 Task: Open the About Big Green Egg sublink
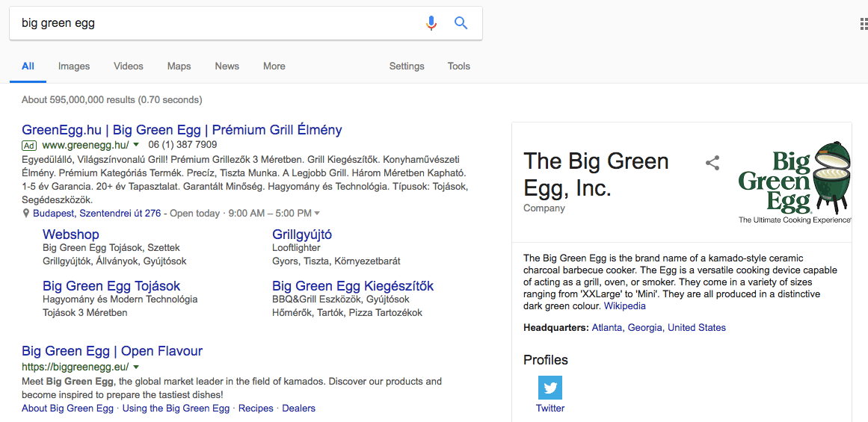pos(67,409)
